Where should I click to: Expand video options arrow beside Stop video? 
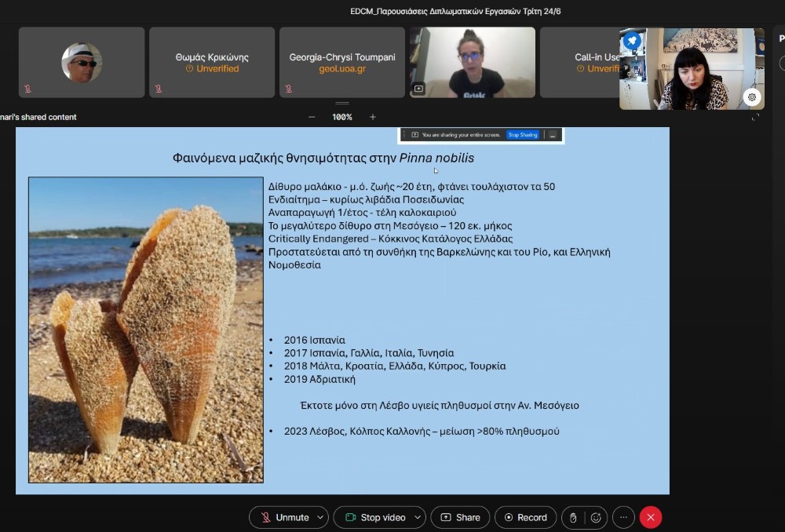point(417,517)
